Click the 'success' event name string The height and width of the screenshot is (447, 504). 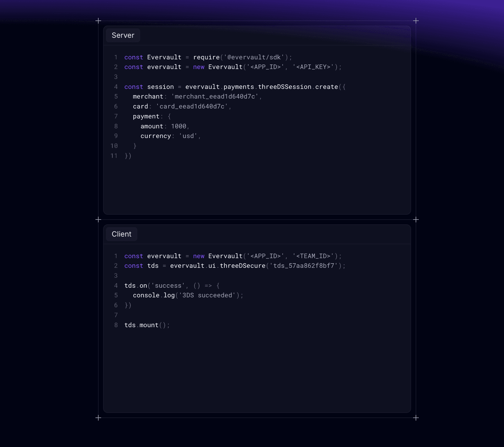click(168, 286)
